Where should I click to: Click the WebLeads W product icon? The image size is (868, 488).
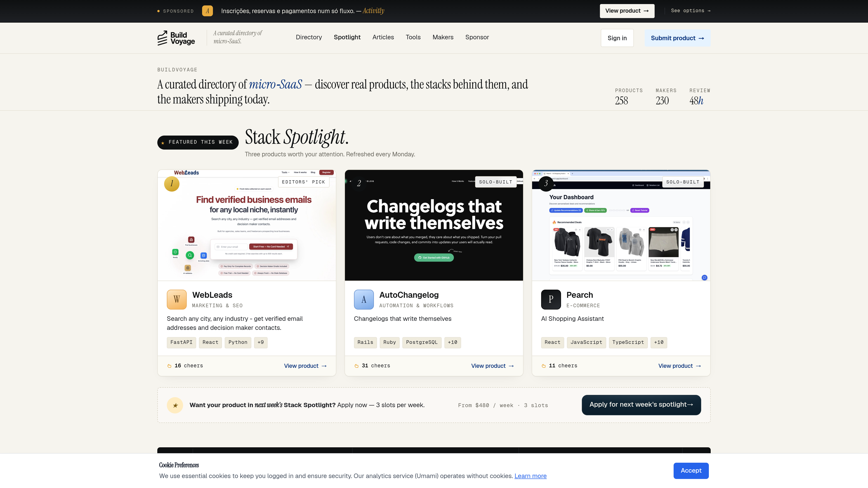coord(177,299)
